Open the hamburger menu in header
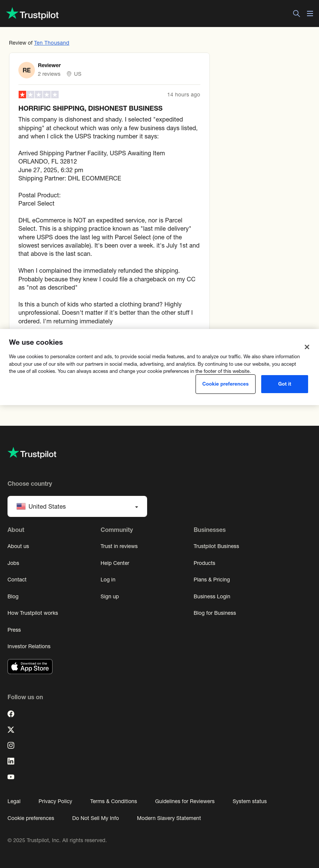 (x=310, y=14)
